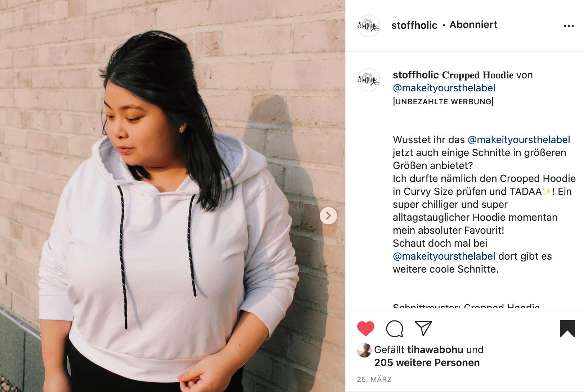Click the hoodie photo of the post
The height and width of the screenshot is (392, 584).
(x=172, y=196)
